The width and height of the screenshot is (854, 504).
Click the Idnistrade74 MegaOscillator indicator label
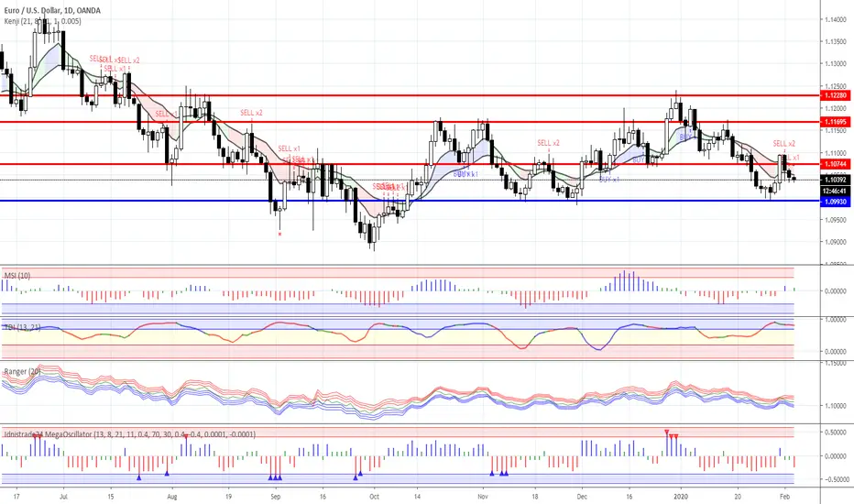[129, 434]
